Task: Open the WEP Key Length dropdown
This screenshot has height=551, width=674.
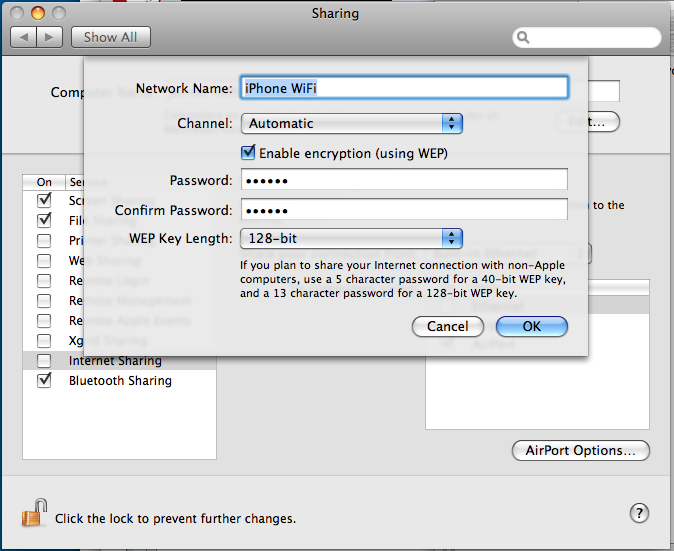Action: pyautogui.click(x=352, y=238)
